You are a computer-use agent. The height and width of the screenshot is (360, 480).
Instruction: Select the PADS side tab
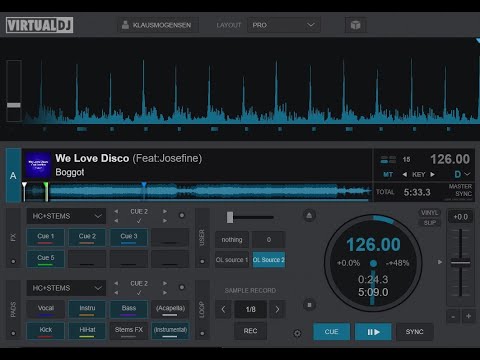coord(13,309)
